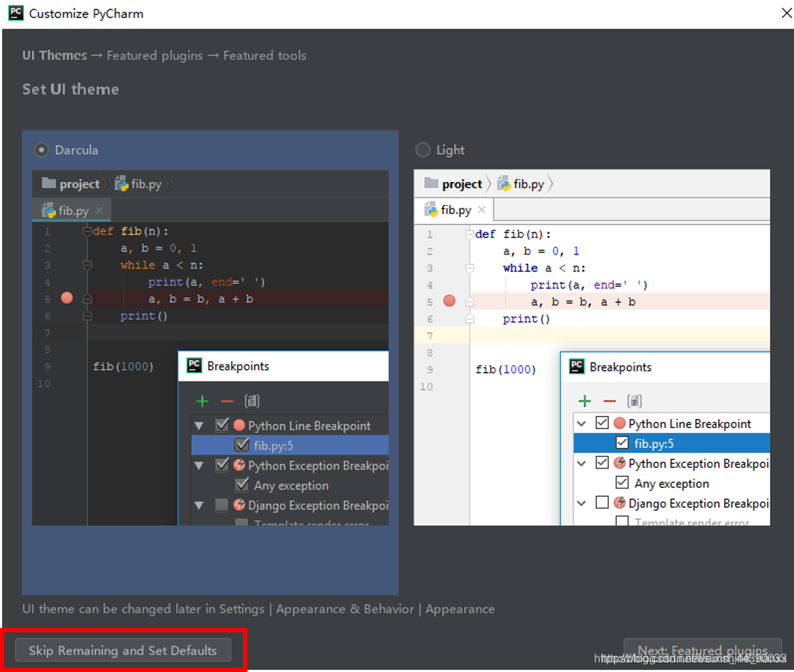
Task: Click the green add breakpoint icon in Light preview
Action: (584, 401)
